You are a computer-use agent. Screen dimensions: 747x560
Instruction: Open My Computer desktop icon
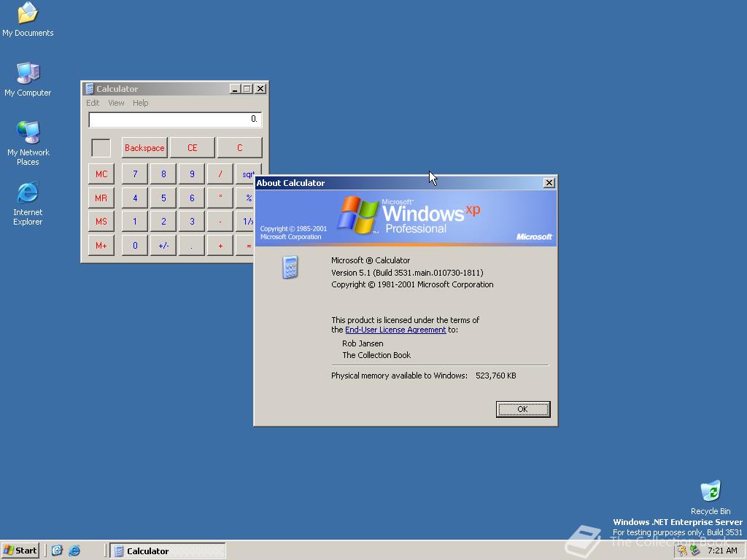pos(28,79)
